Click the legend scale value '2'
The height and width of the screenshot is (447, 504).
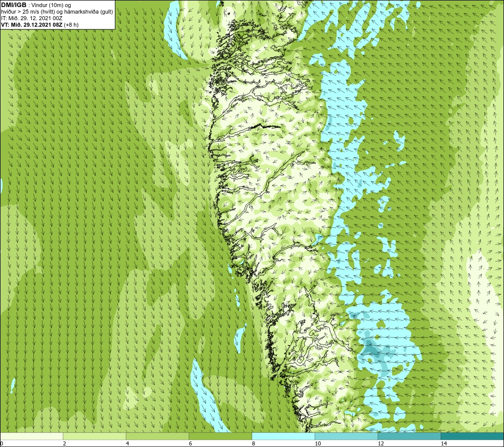65,443
